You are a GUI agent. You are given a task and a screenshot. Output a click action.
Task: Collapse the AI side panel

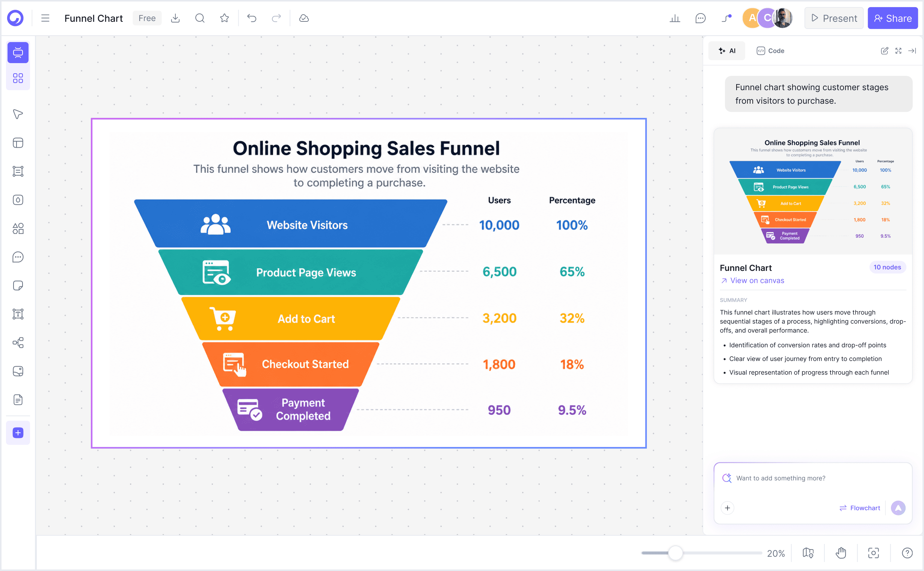[912, 51]
